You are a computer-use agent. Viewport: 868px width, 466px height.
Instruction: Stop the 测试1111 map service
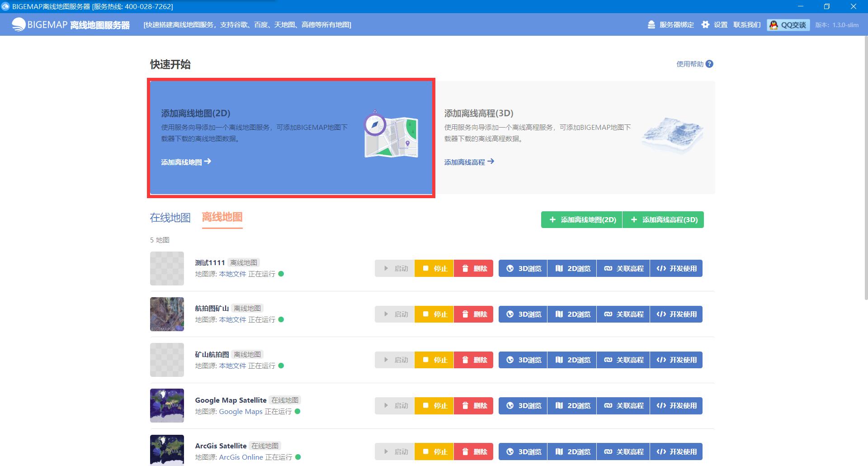coord(434,268)
